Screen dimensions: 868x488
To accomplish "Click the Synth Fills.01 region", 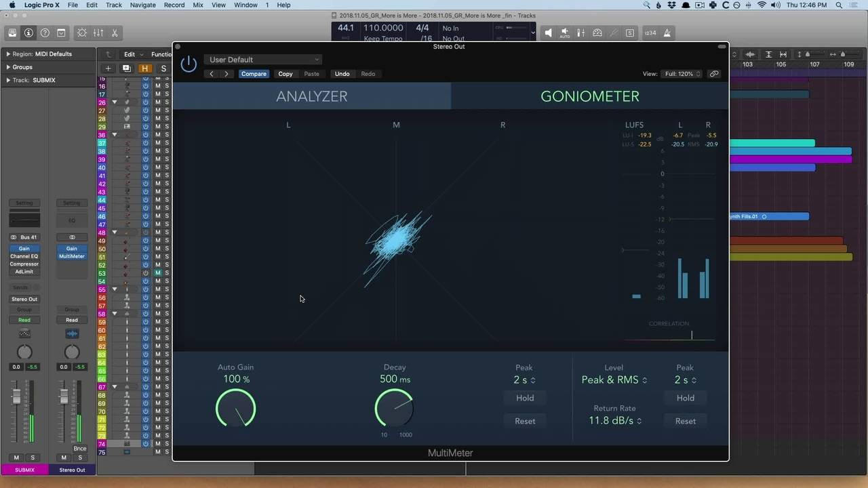I will coord(768,217).
